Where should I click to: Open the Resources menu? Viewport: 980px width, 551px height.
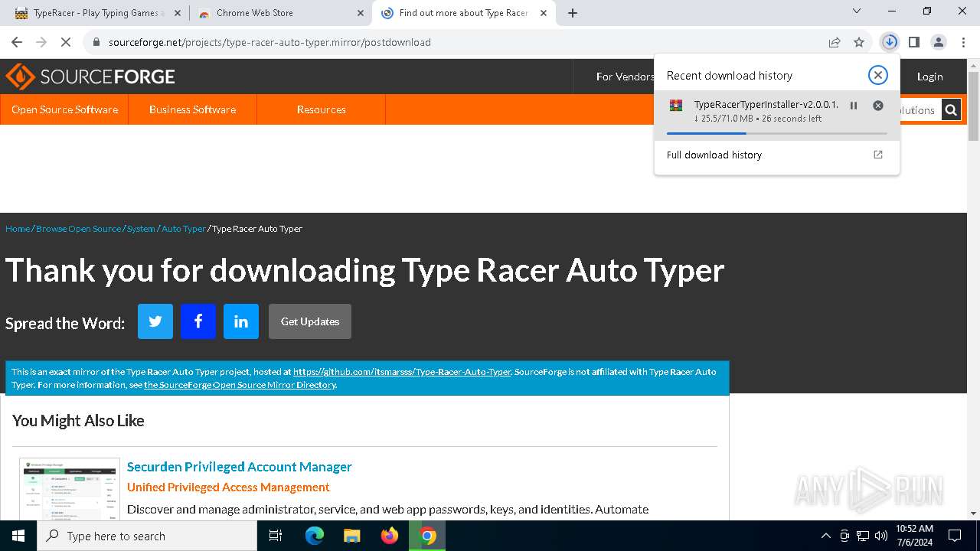coord(322,109)
